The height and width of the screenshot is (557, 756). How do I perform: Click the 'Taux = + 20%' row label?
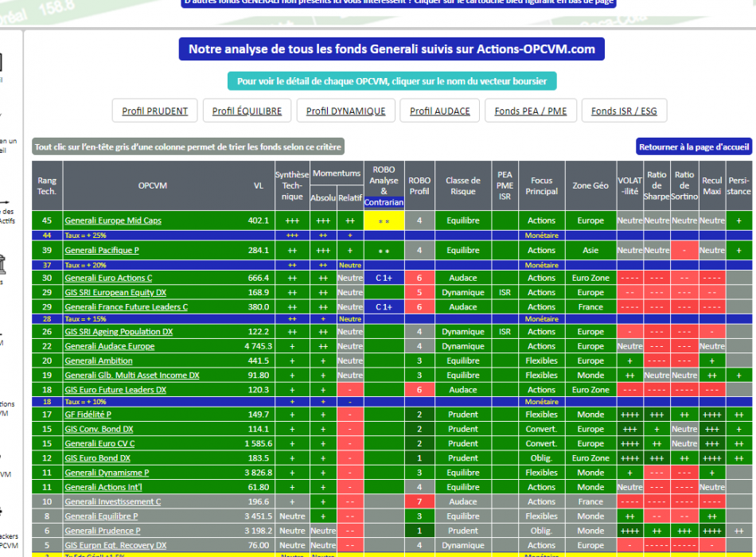click(x=85, y=265)
